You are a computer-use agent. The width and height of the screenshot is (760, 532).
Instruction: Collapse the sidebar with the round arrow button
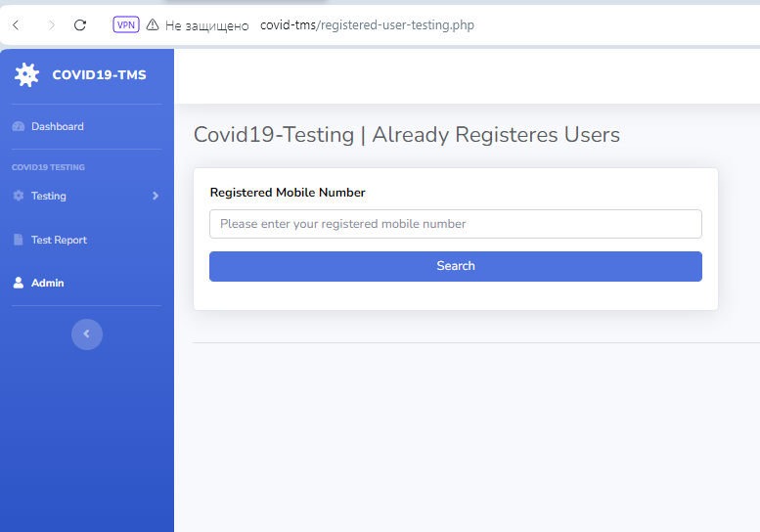coord(87,334)
